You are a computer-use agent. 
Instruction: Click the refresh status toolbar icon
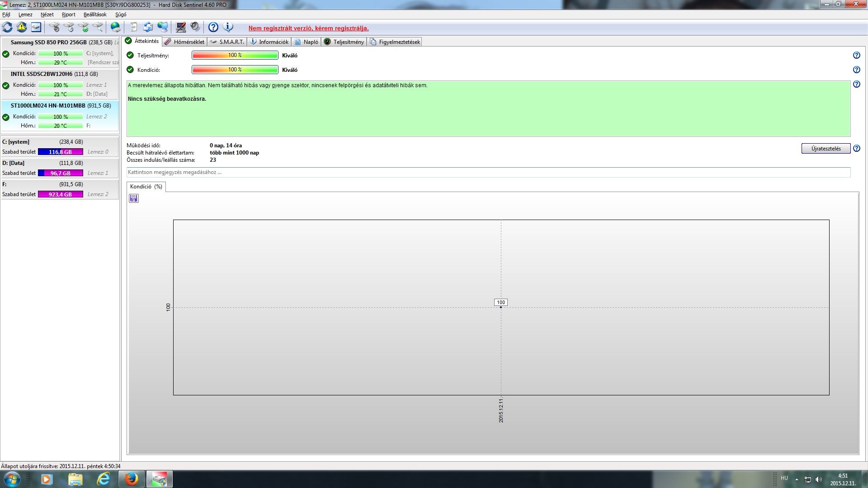click(8, 27)
